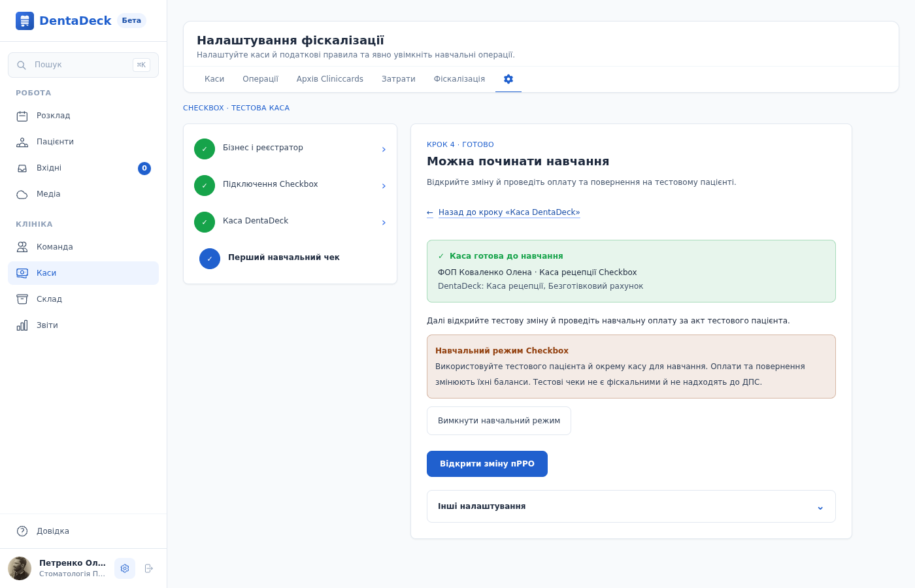Click the search magnifier icon

coord(22,65)
